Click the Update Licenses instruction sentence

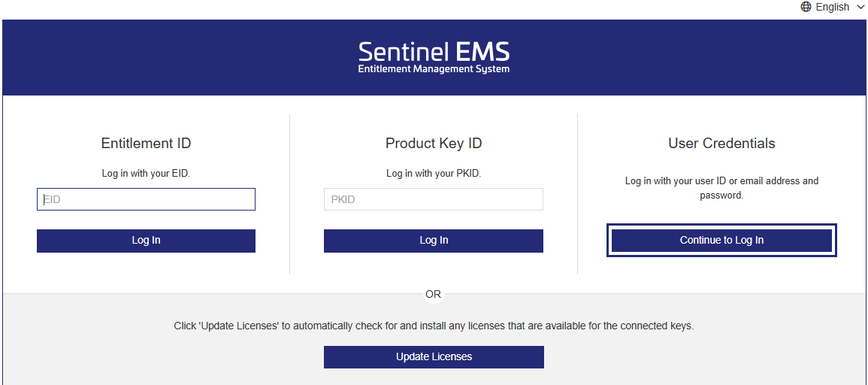click(434, 326)
